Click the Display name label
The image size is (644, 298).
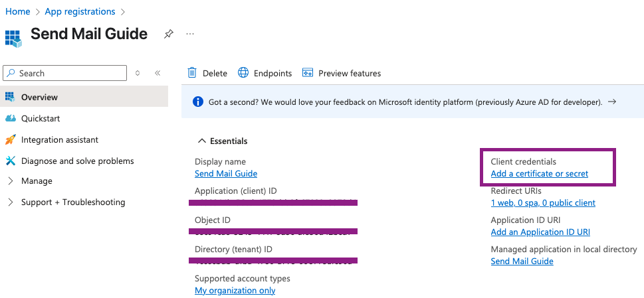click(220, 161)
